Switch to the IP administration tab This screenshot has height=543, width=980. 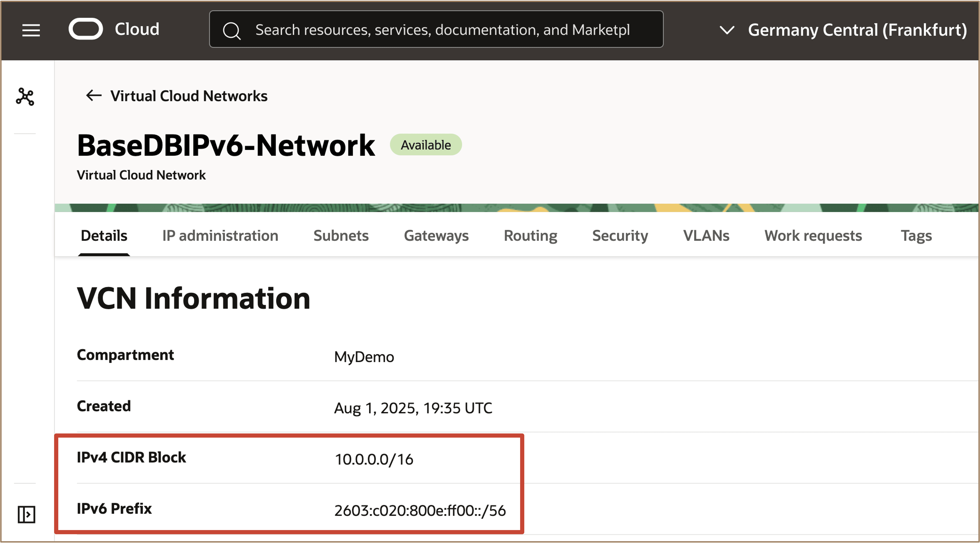pyautogui.click(x=220, y=235)
